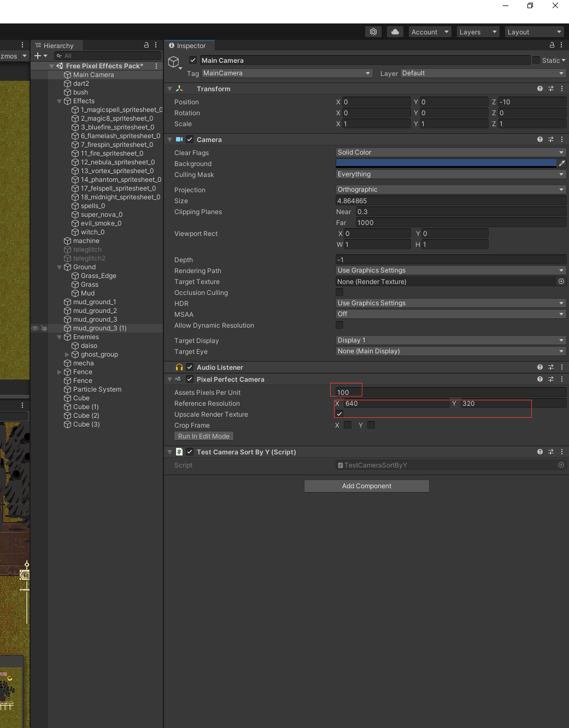Open Transform component preset settings icon
569x728 pixels.
tap(551, 88)
